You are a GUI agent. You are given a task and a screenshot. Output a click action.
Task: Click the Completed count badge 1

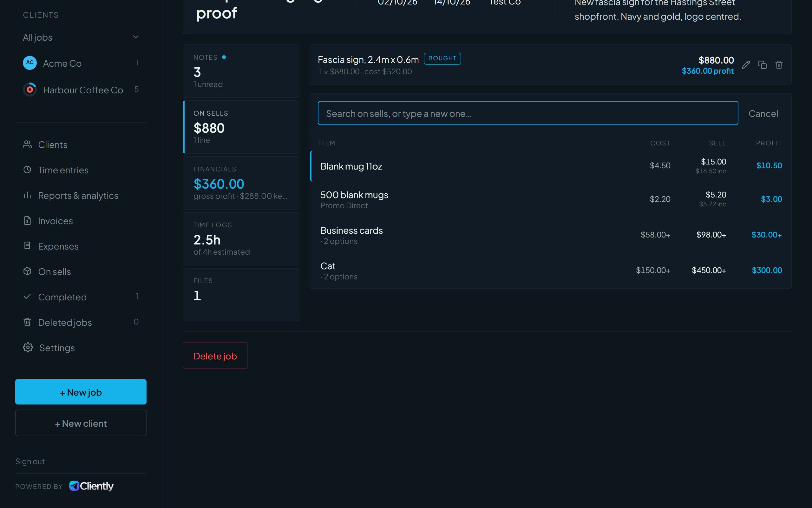pos(137,296)
